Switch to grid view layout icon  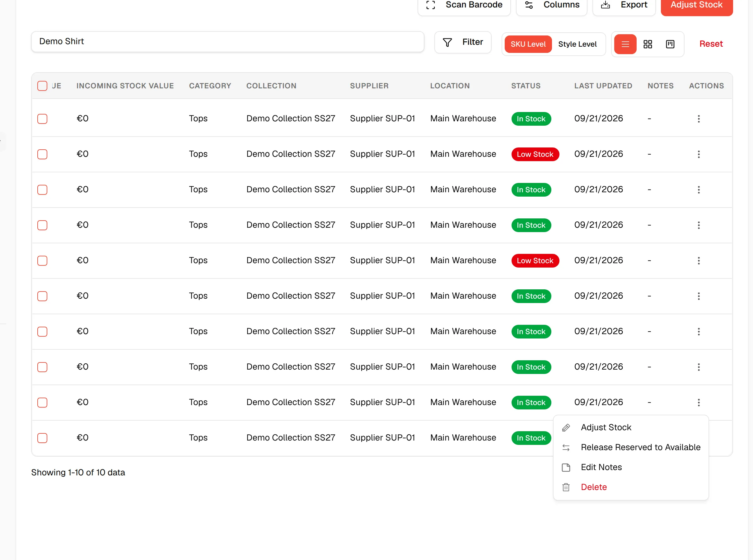648,44
